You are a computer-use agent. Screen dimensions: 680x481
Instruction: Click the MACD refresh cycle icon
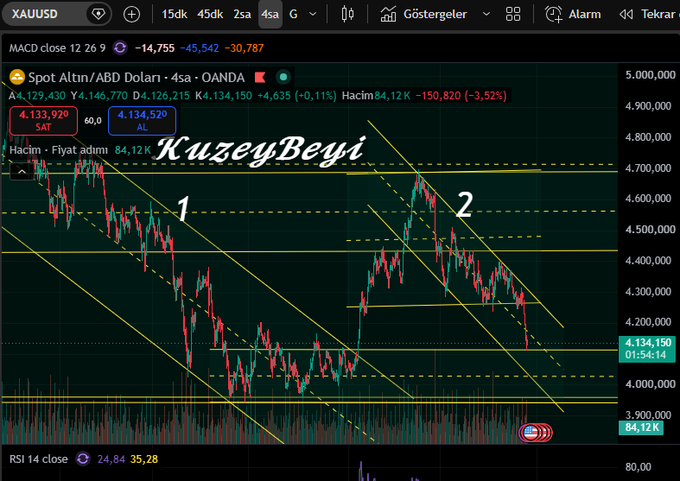coord(120,48)
